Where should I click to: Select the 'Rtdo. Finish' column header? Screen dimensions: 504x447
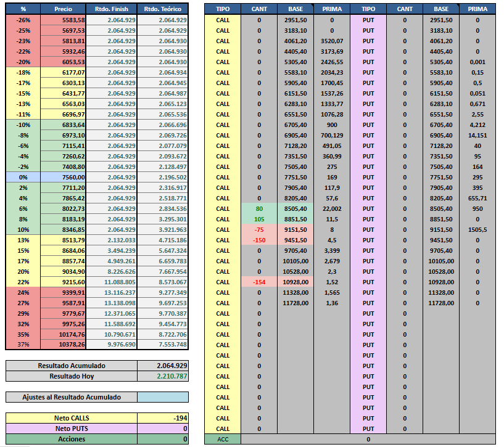pyautogui.click(x=112, y=9)
